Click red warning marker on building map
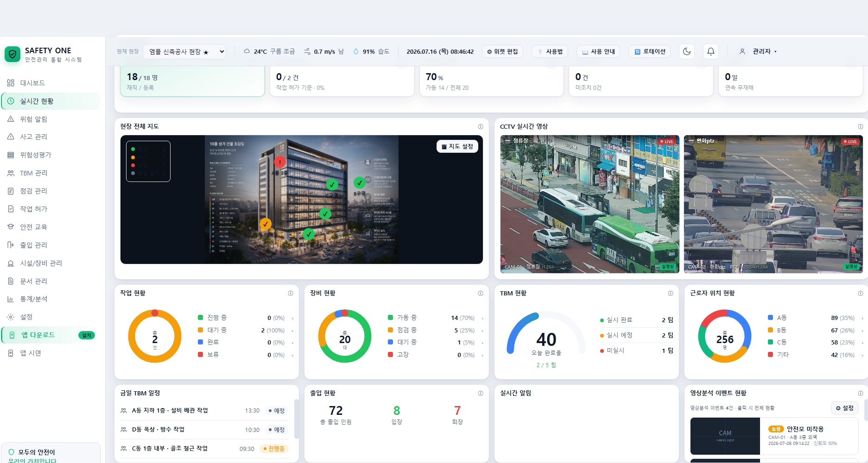The height and width of the screenshot is (463, 868). 280,162
